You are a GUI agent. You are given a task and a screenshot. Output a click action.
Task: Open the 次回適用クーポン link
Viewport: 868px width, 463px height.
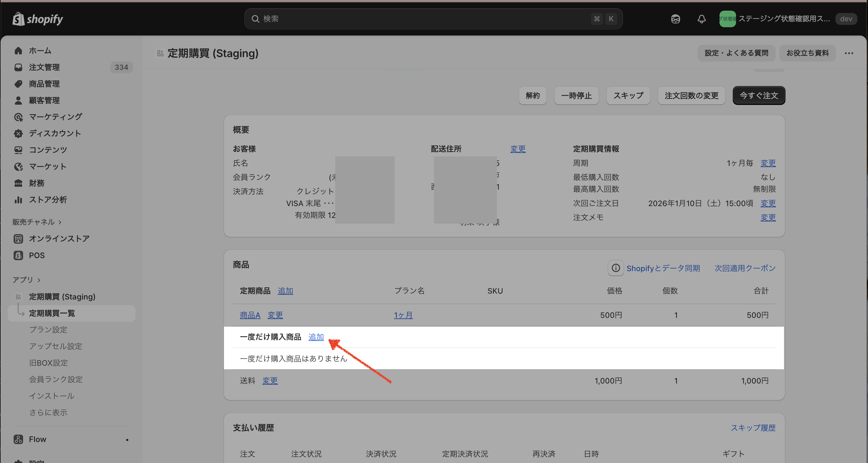[745, 268]
